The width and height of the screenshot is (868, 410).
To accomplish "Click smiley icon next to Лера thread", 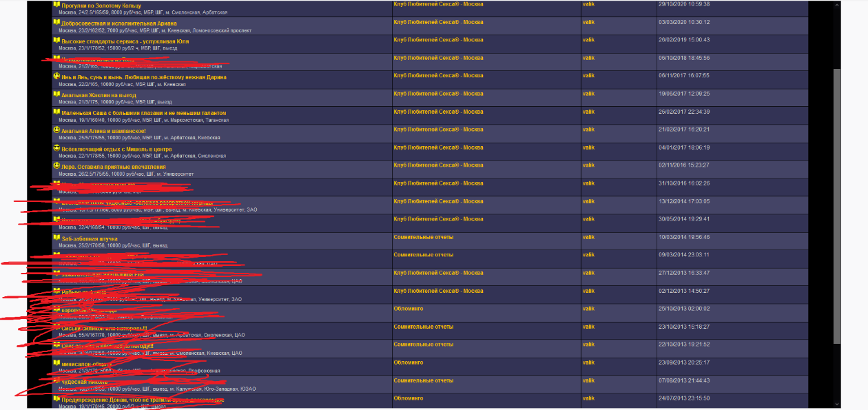I will pyautogui.click(x=56, y=166).
